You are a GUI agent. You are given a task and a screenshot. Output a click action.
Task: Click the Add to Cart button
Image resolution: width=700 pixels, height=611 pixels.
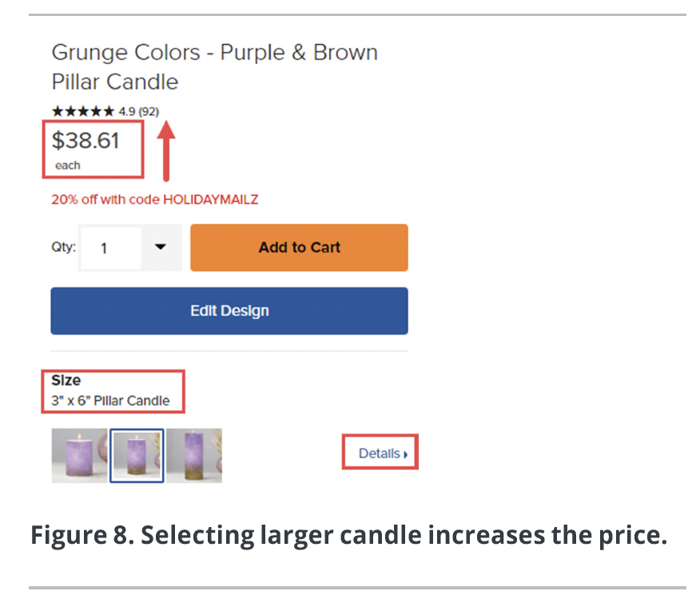coord(299,247)
